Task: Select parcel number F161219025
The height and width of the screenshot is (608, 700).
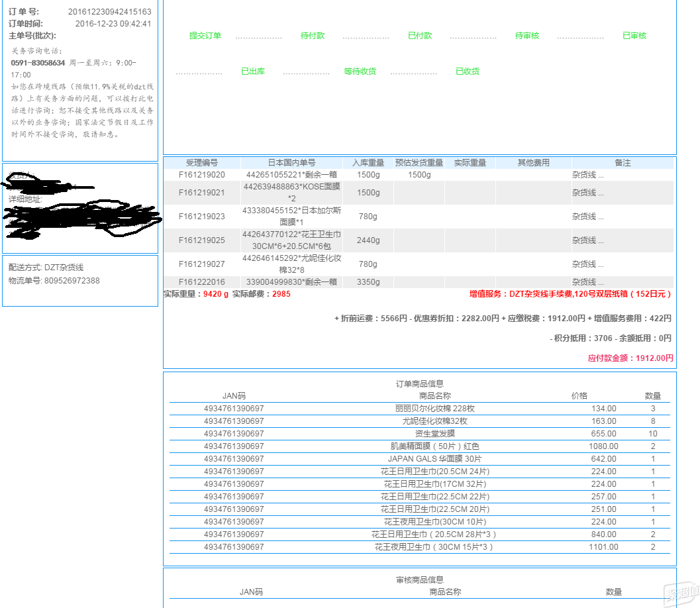Action: point(202,240)
